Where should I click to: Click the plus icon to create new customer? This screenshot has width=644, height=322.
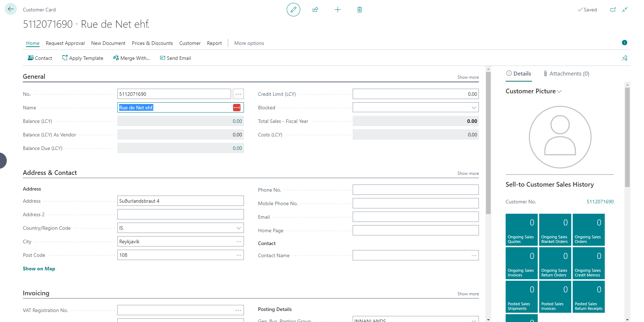point(337,10)
